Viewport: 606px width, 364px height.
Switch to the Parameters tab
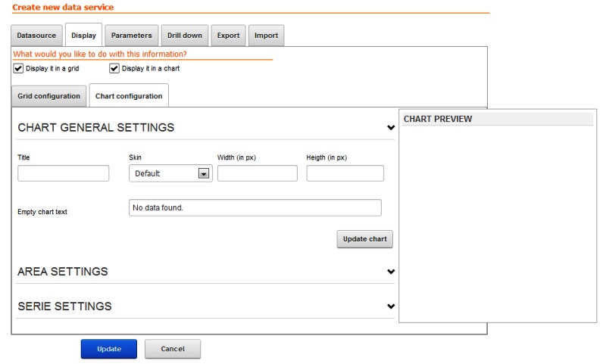pos(131,36)
